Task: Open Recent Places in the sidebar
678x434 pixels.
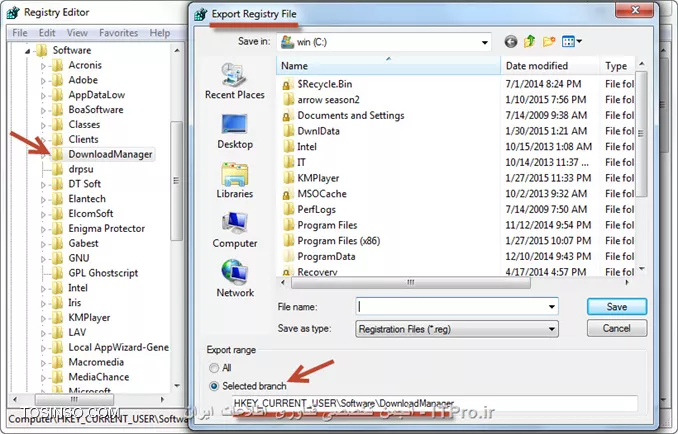Action: [235, 81]
